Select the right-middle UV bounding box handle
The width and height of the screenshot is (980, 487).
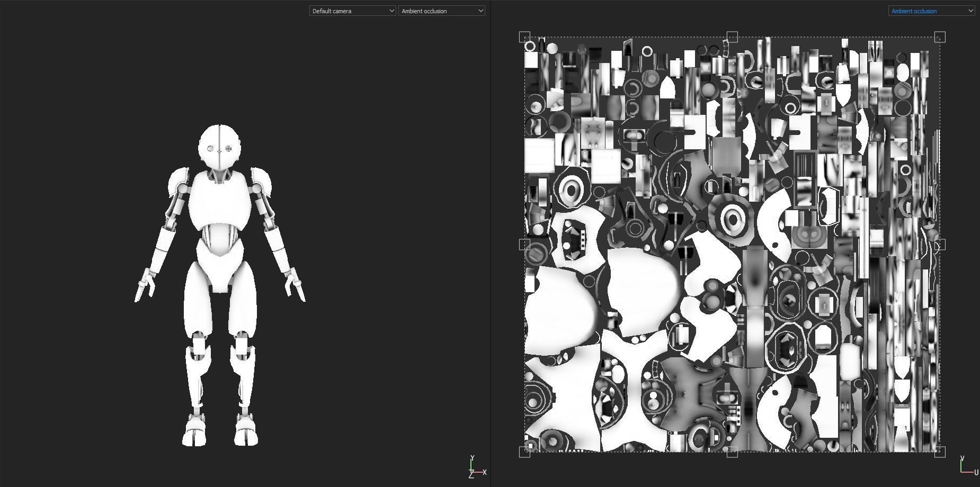[x=940, y=245]
